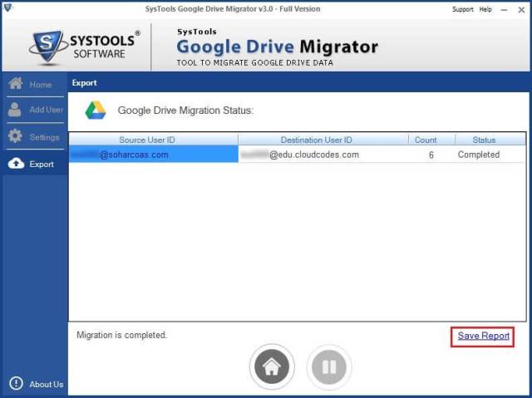The height and width of the screenshot is (398, 532).
Task: Select the @edu.cloudcodes.com destination cell
Action: click(323, 155)
